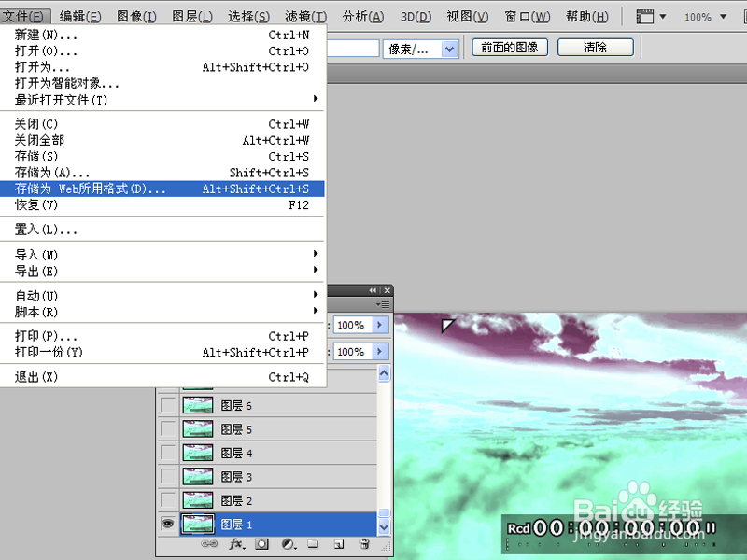Open fill 100% slider arrow
The height and width of the screenshot is (560, 747).
380,352
